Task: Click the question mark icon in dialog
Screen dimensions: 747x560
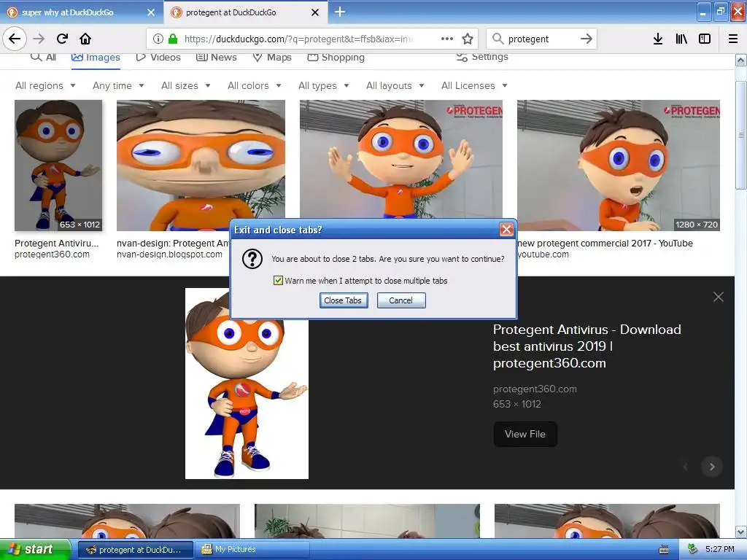Action: point(252,259)
